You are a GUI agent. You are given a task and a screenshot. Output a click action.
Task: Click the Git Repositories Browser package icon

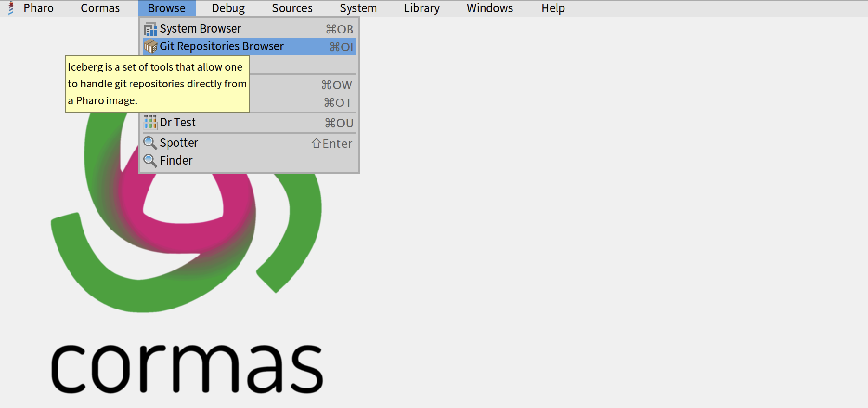(150, 46)
